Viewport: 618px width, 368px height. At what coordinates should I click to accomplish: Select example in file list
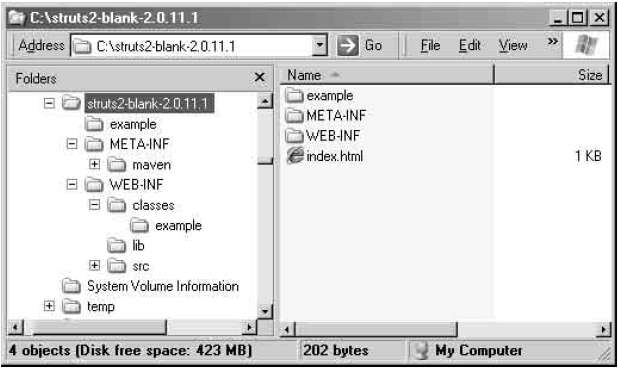coord(330,96)
